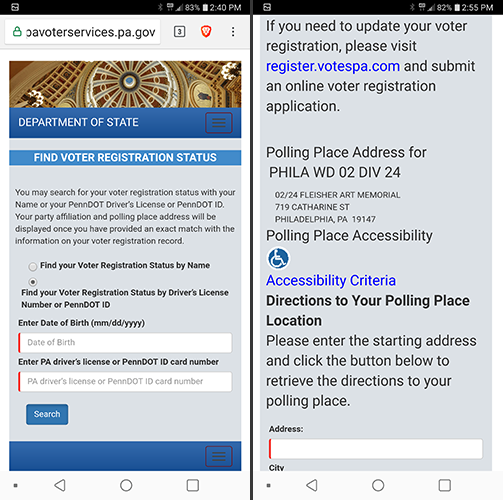The image size is (503, 500).
Task: Open the Accessibility Criteria link
Action: click(331, 280)
